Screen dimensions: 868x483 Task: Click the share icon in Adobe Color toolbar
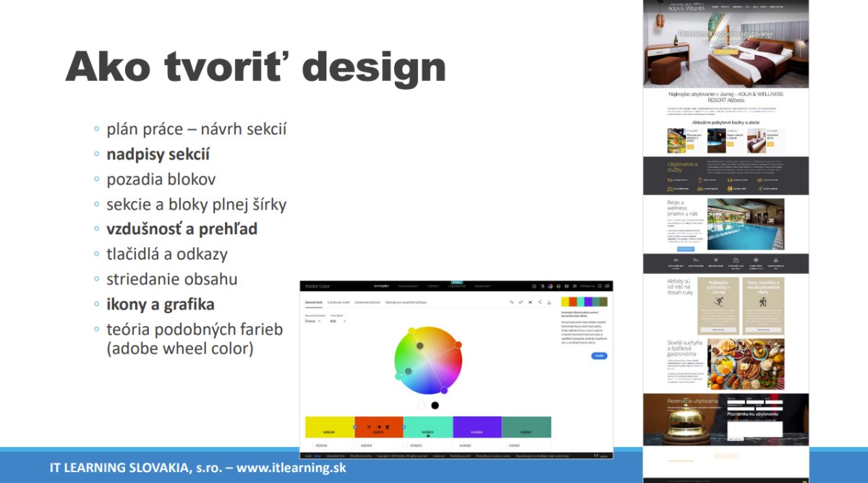tap(540, 302)
